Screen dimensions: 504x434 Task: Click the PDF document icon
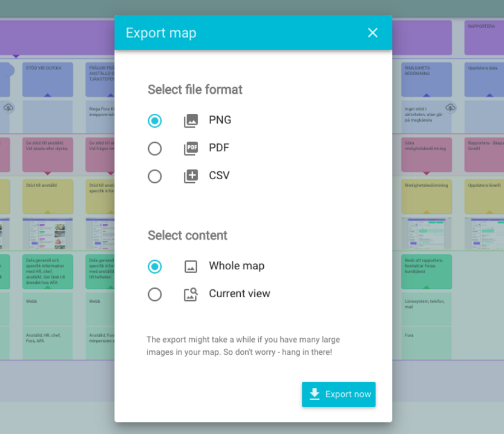pyautogui.click(x=191, y=148)
